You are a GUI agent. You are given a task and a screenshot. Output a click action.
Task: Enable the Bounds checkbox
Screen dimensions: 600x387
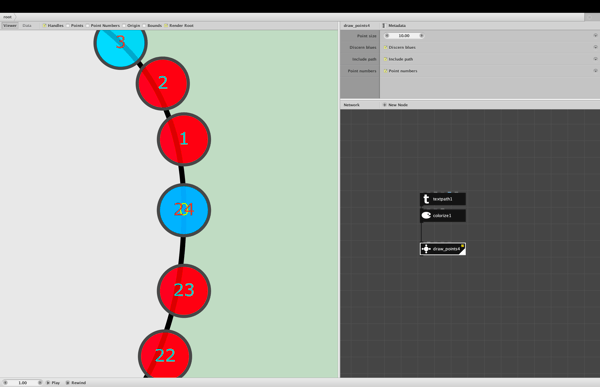pyautogui.click(x=144, y=26)
